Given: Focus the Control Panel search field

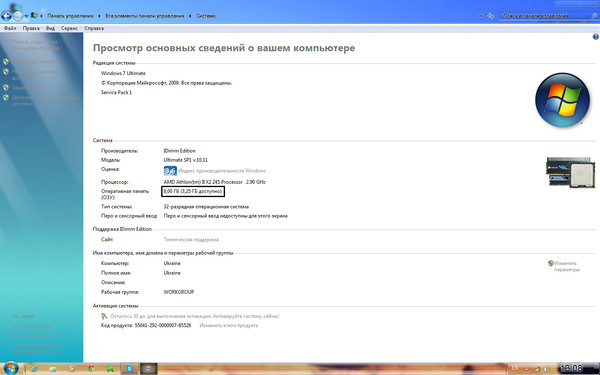Looking at the screenshot, I should [545, 16].
